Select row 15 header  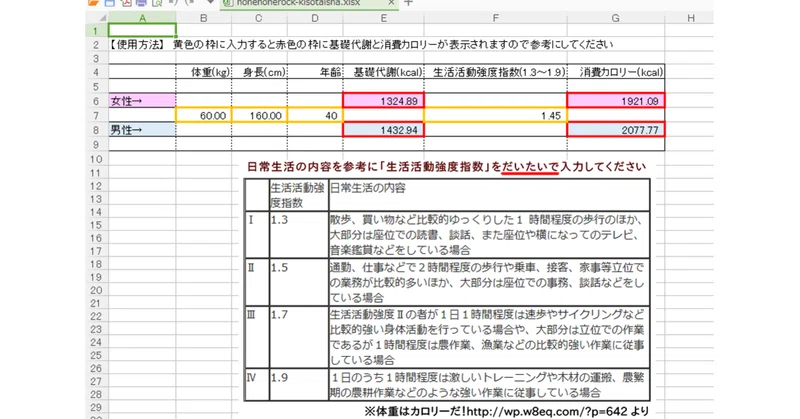pyautogui.click(x=97, y=225)
